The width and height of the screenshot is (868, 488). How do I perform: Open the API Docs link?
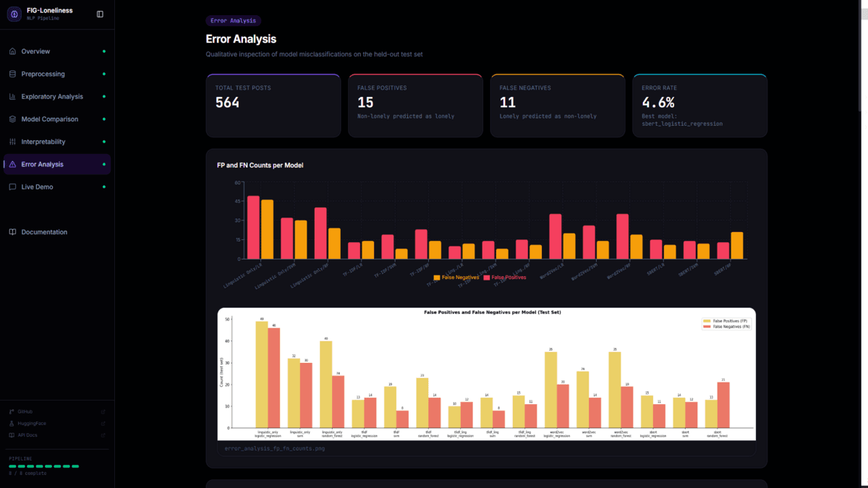click(57, 435)
